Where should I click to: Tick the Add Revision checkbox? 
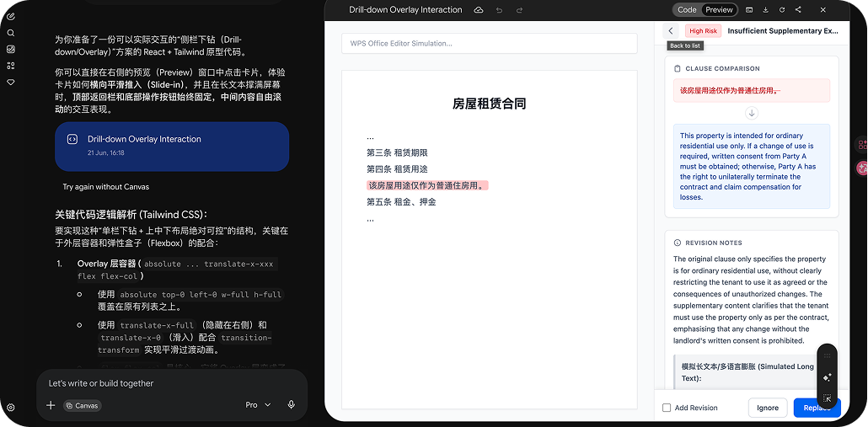pyautogui.click(x=667, y=408)
